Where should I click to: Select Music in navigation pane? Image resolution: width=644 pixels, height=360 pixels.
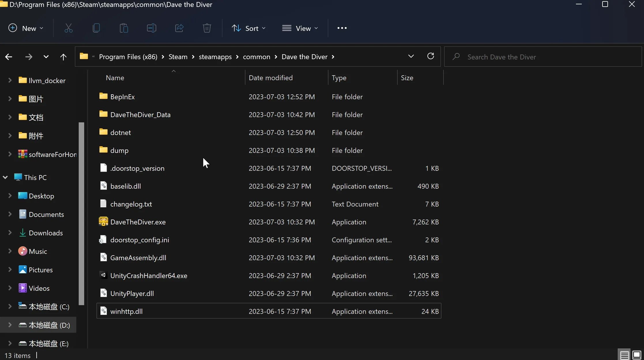38,251
